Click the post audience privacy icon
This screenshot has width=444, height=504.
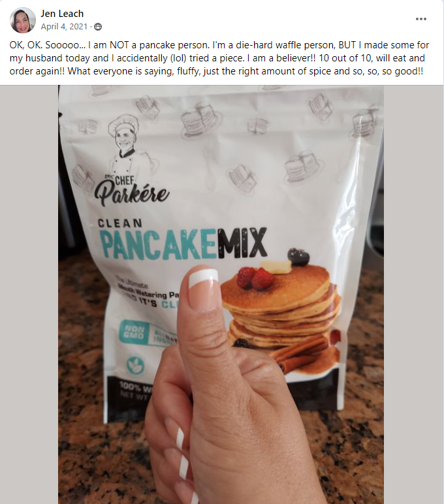click(98, 27)
